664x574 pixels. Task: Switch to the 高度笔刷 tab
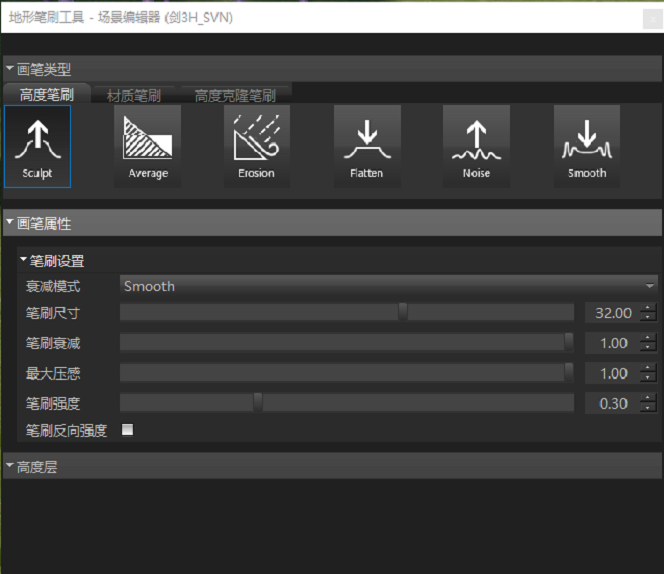click(47, 94)
